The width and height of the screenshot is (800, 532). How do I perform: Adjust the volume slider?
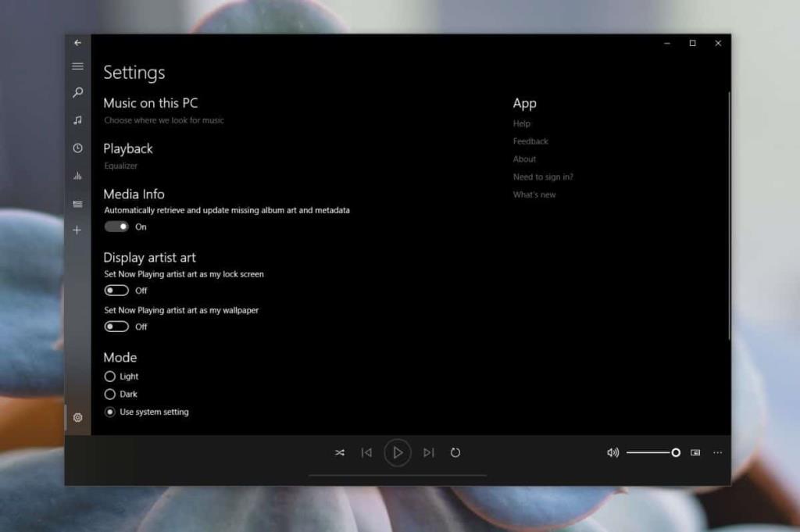[675, 452]
